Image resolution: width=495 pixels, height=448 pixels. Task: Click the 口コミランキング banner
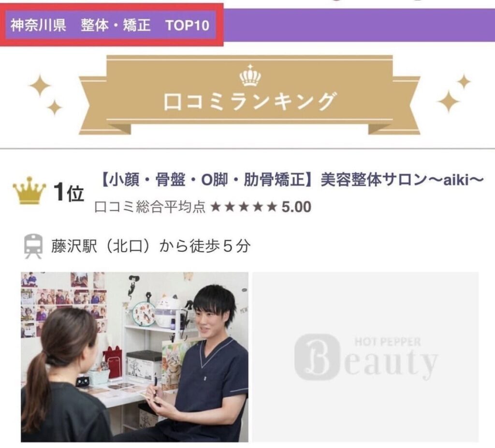pos(249,95)
